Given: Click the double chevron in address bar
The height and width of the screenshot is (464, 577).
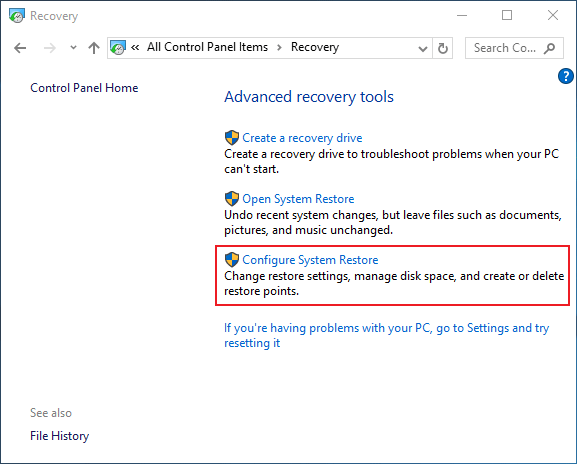Looking at the screenshot, I should pyautogui.click(x=135, y=47).
